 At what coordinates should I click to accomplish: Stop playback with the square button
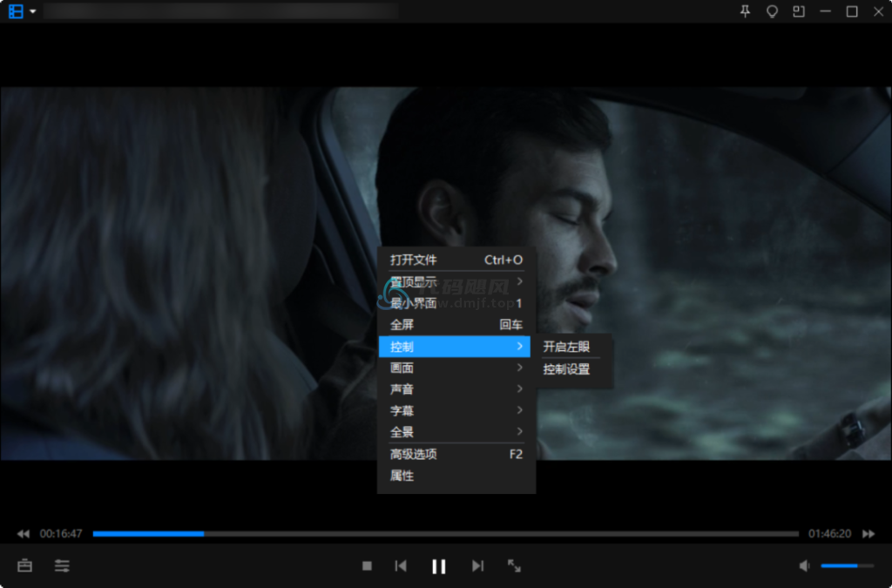367,566
